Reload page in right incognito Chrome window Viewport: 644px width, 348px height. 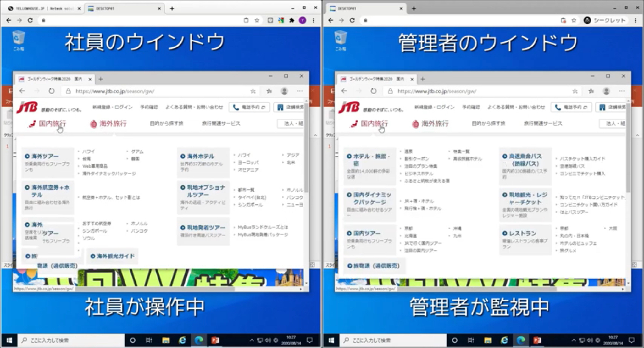point(352,20)
